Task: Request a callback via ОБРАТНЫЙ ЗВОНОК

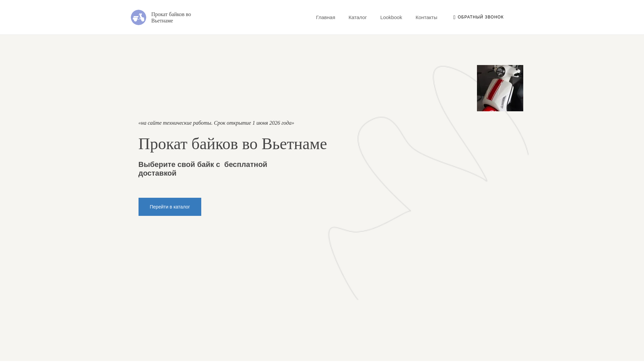Action: pyautogui.click(x=480, y=17)
